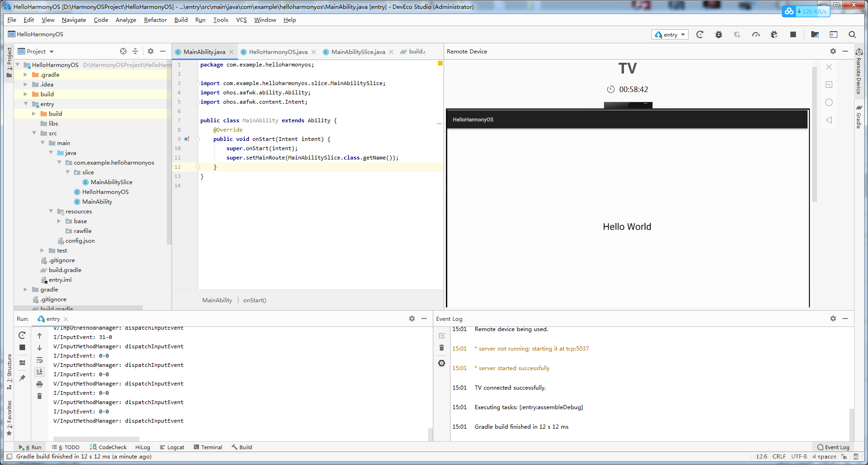Toggle soft-wrap in Run console
Image resolution: width=868 pixels, height=465 pixels.
coord(40,360)
